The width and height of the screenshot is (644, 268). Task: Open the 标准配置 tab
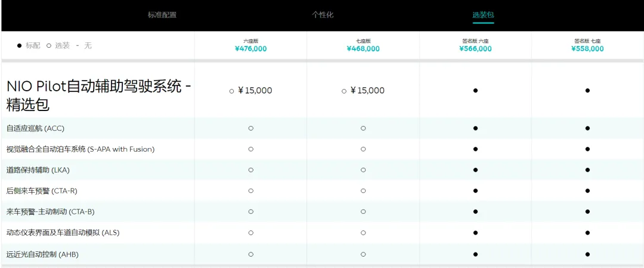tap(162, 15)
